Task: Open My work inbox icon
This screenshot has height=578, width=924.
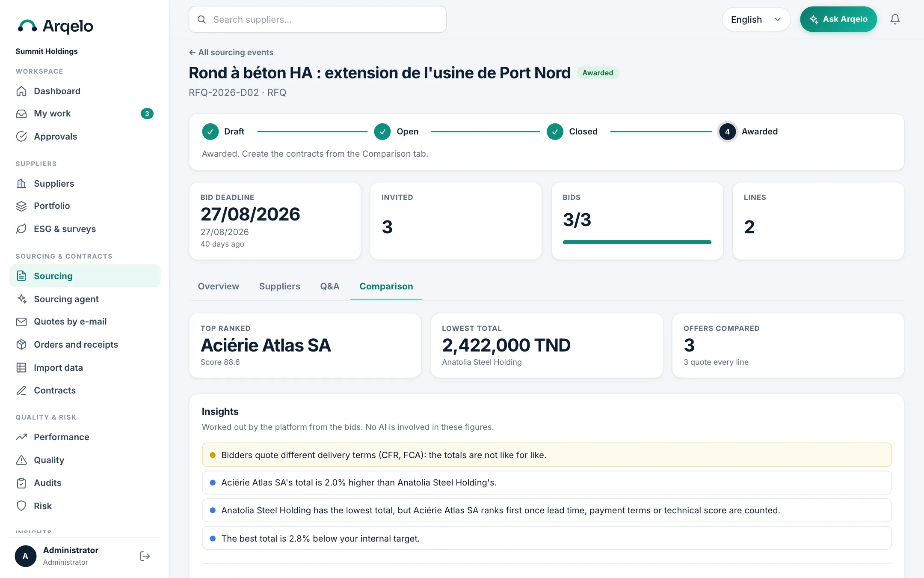Action: point(21,113)
